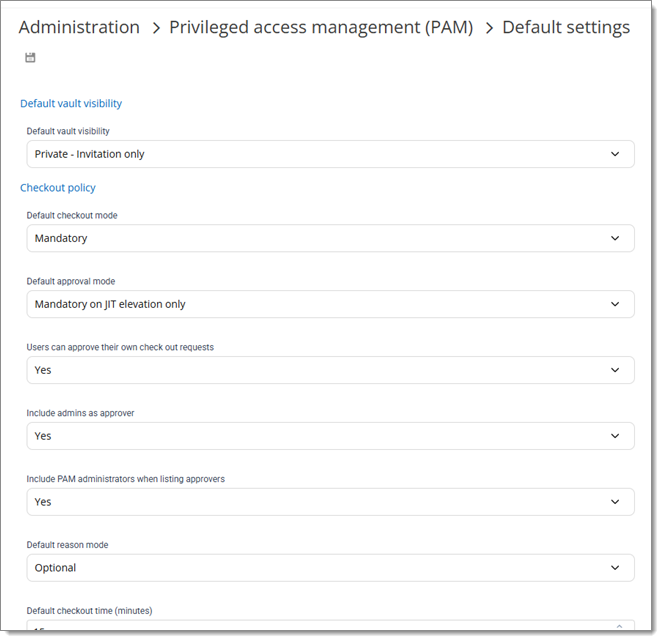Click the 'Mandatory' value in Default checkout mode

tap(61, 238)
